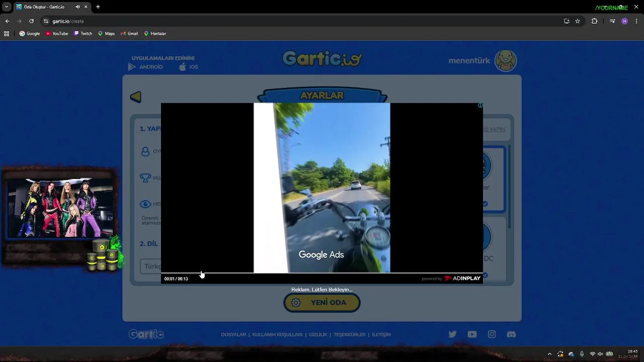Click the band photo overlay thumbnail
This screenshot has width=644, height=362.
pyautogui.click(x=60, y=208)
